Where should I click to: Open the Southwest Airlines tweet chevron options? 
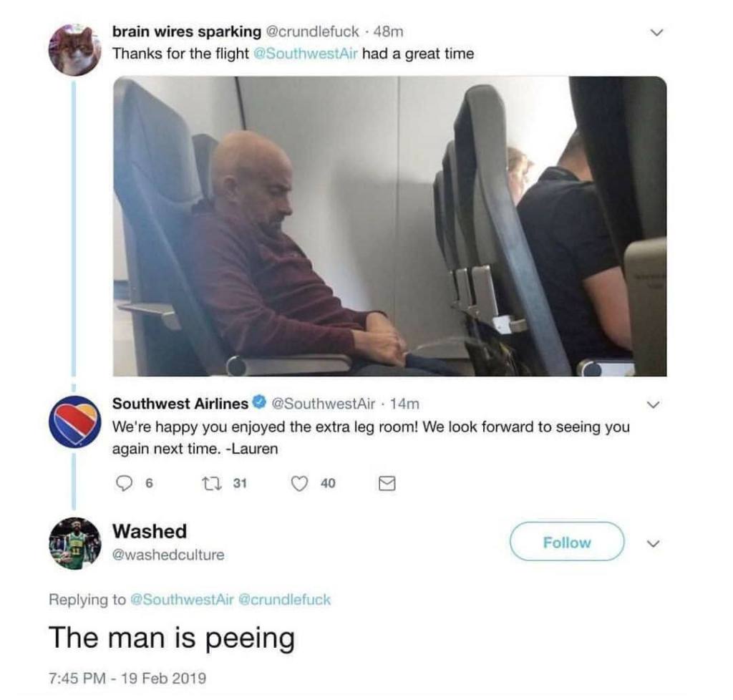[x=654, y=404]
